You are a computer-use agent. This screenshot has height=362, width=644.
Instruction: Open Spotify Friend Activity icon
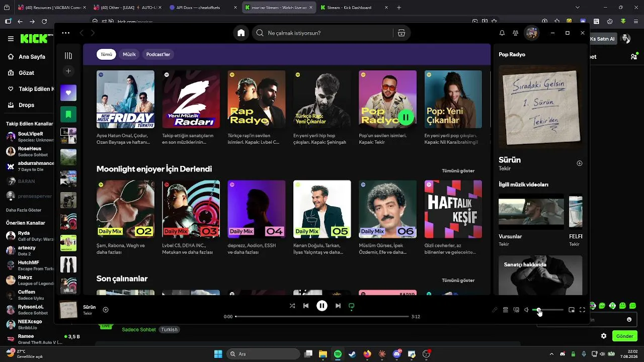[516, 33]
